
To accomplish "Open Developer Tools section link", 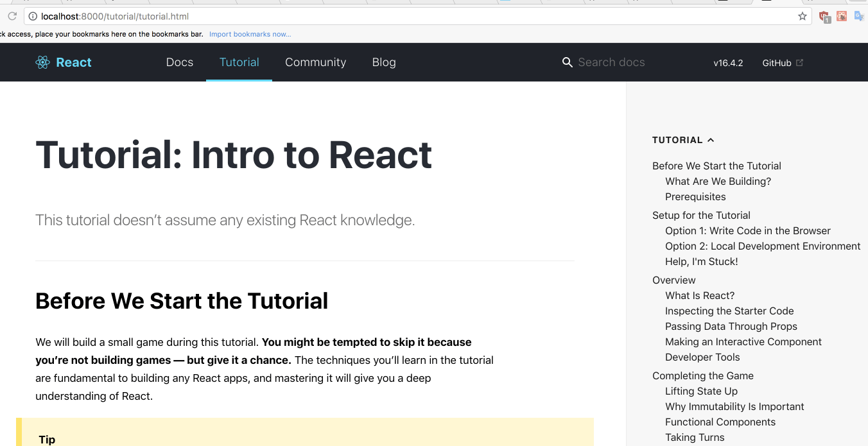I will (x=702, y=357).
